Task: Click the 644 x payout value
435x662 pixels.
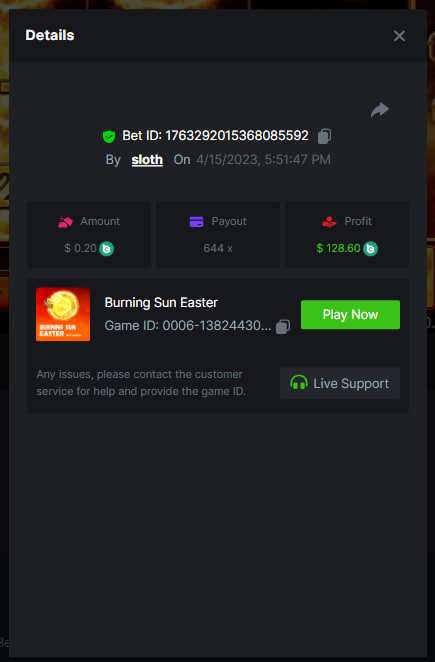Action: [218, 248]
